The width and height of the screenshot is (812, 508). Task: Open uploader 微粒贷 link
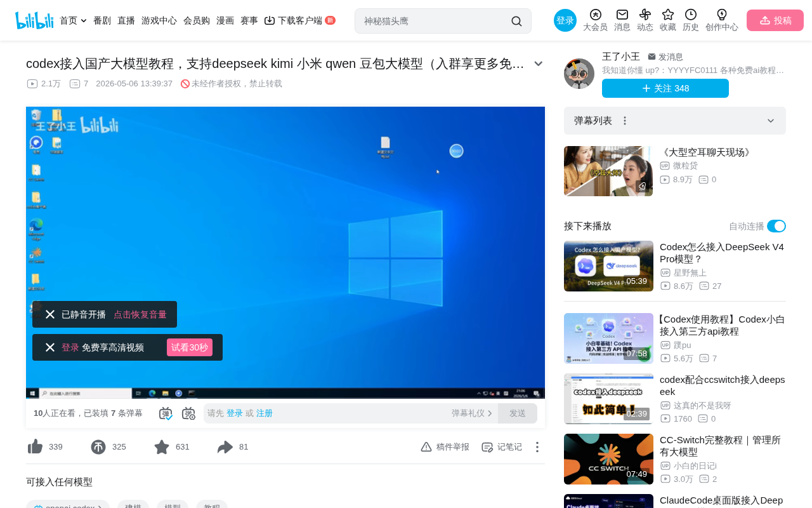point(685,166)
